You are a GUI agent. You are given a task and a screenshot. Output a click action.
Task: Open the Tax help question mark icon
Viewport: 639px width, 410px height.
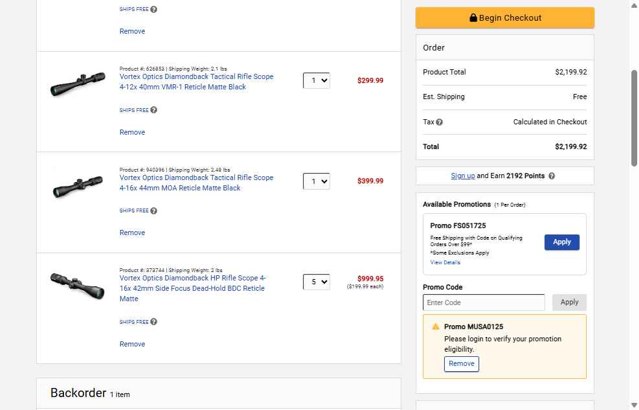click(439, 122)
